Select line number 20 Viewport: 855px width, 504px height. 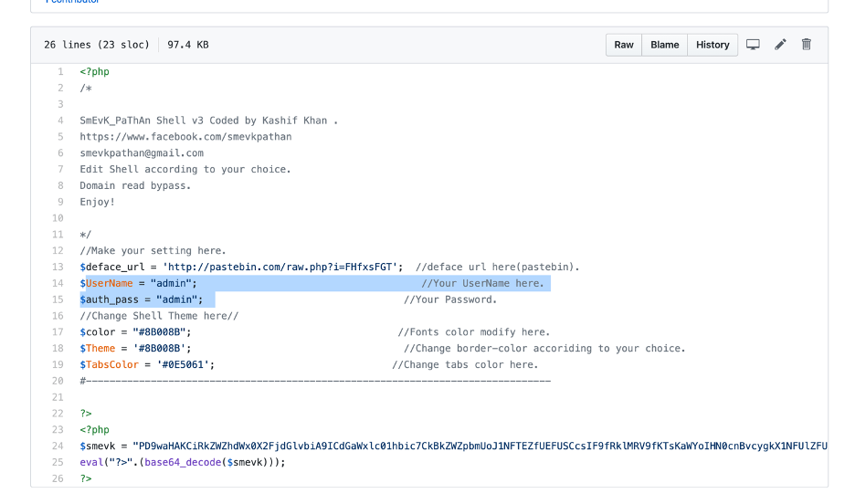[58, 381]
